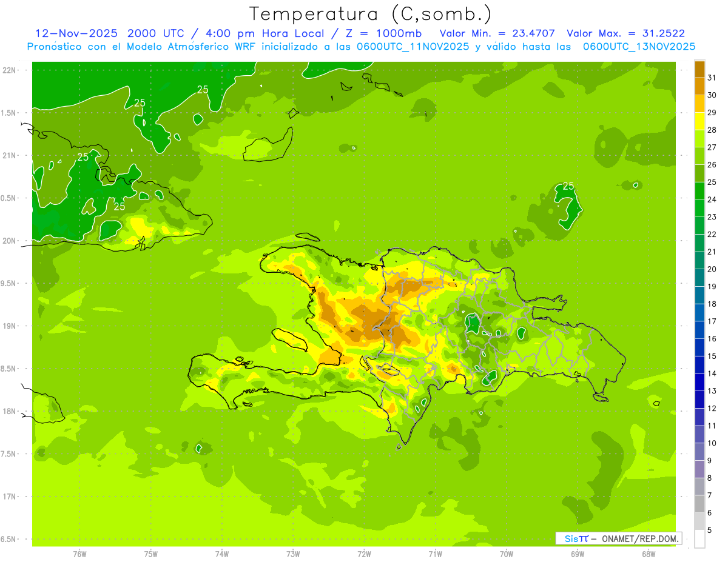
Task: Click the legend label "10"
Action: [x=712, y=443]
